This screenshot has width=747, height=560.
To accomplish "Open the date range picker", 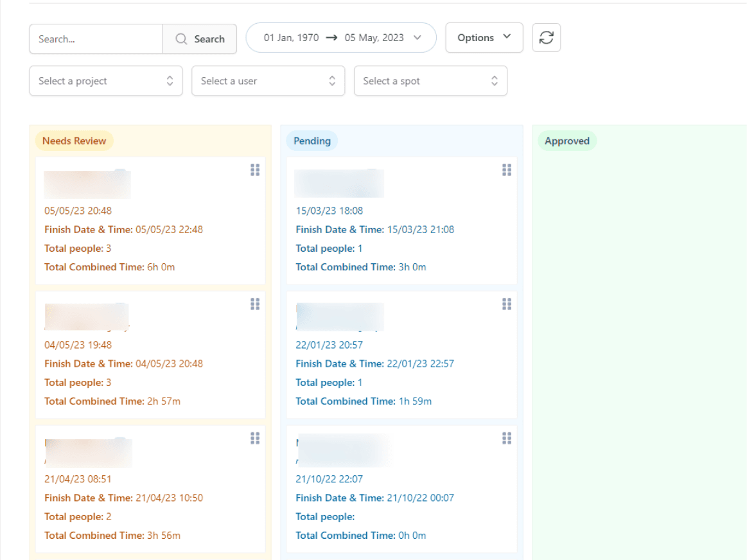I will tap(340, 37).
